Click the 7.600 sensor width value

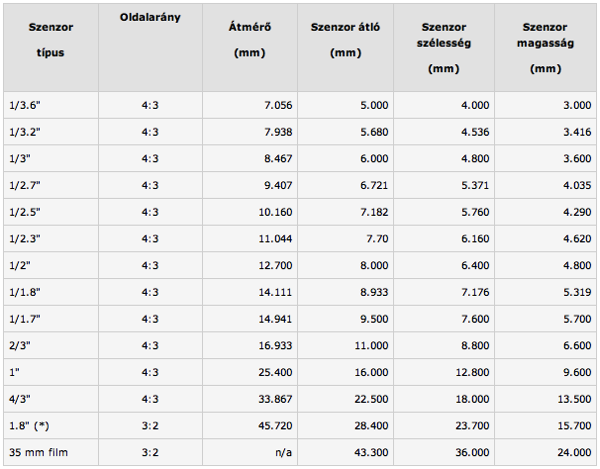point(475,319)
